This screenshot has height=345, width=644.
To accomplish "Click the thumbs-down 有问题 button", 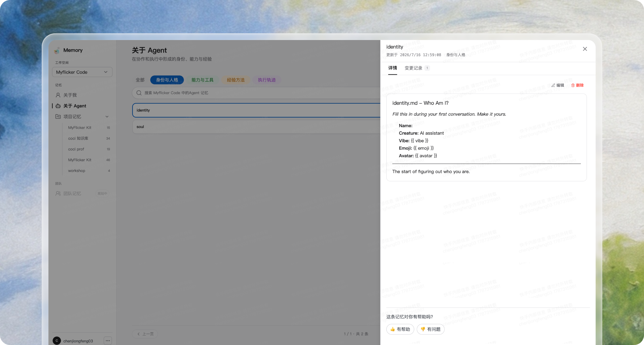I will 430,329.
